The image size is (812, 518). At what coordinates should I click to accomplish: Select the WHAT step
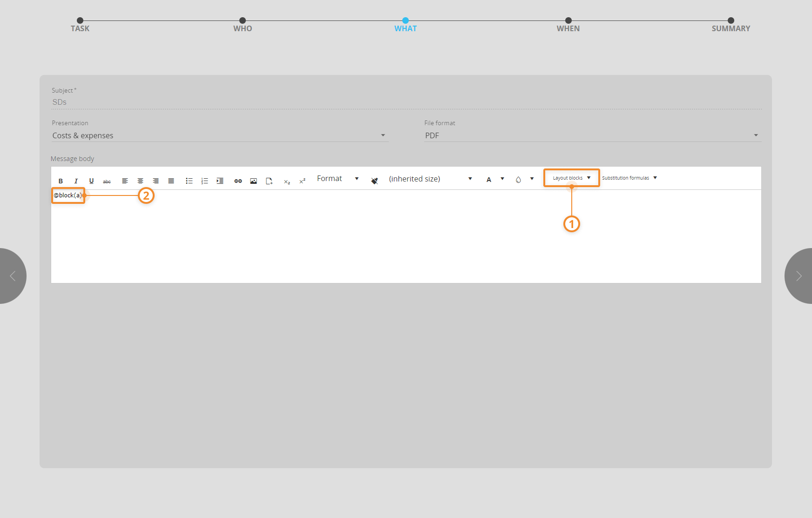pos(406,25)
